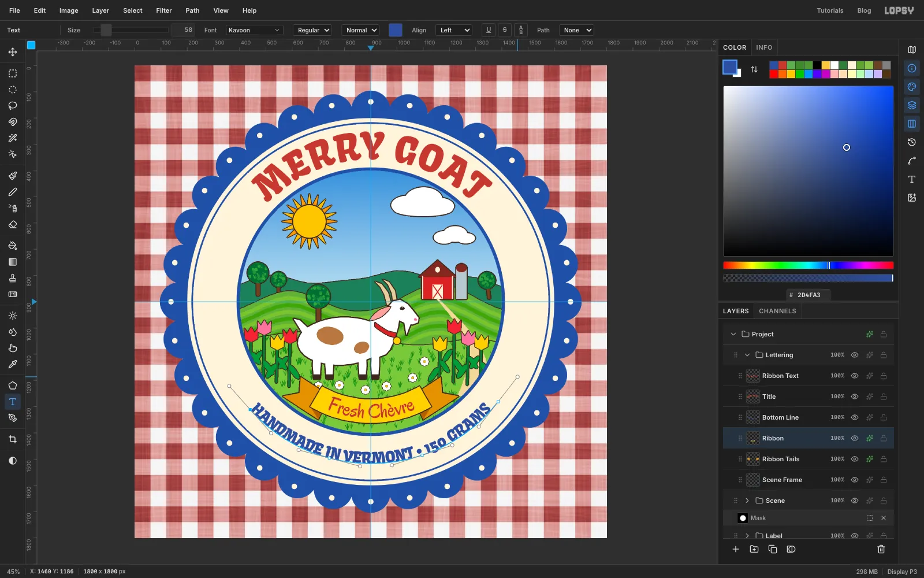Select the Eraser tool
This screenshot has height=578, width=924.
click(x=13, y=224)
